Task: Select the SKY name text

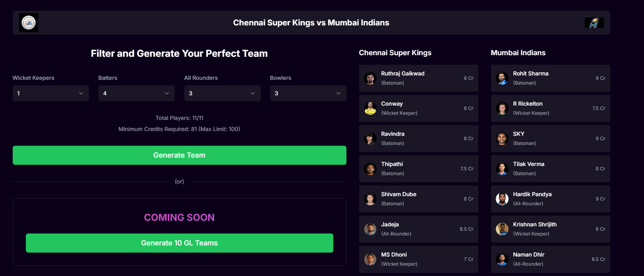Action: click(519, 134)
